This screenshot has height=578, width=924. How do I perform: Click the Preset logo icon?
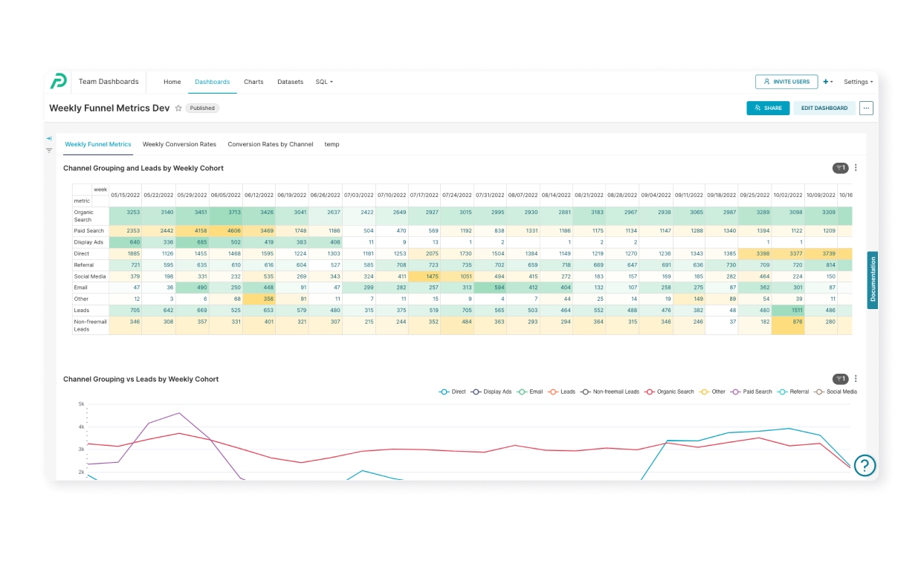59,82
